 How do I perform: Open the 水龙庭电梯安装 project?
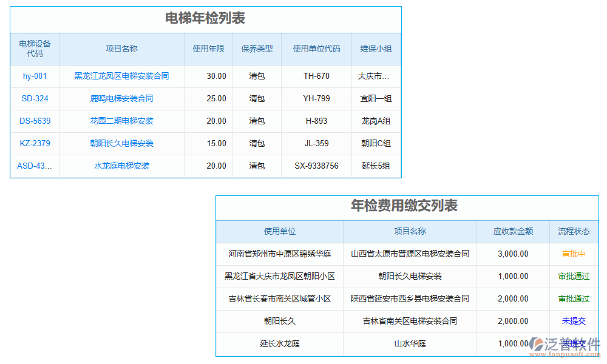click(x=121, y=166)
